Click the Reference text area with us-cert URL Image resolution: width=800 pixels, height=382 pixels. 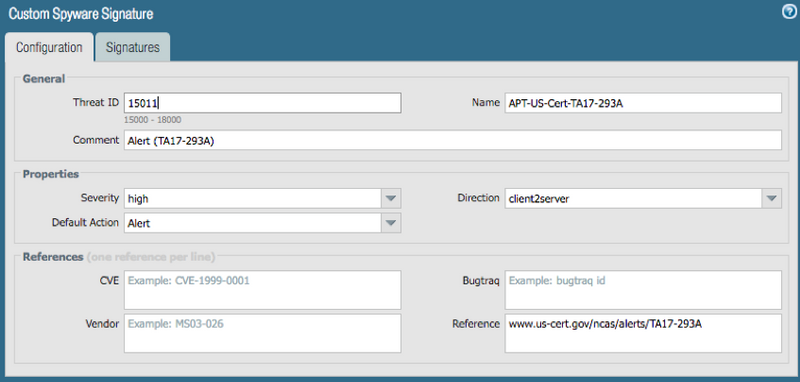[643, 333]
